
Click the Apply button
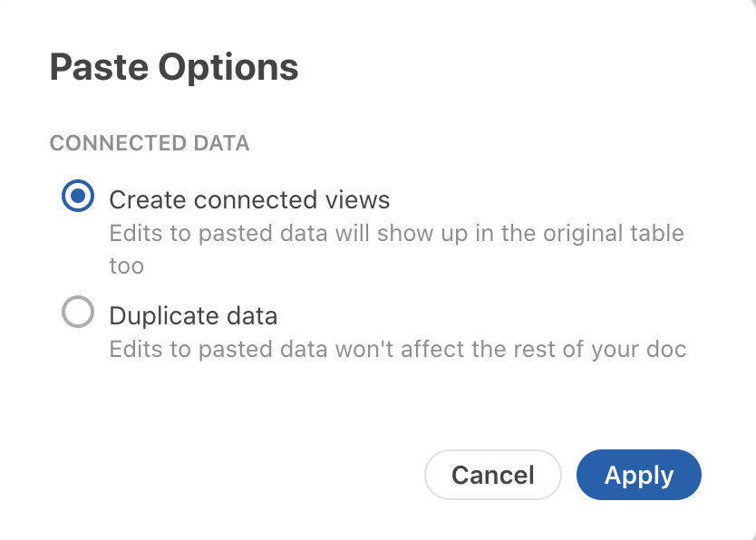(x=638, y=475)
